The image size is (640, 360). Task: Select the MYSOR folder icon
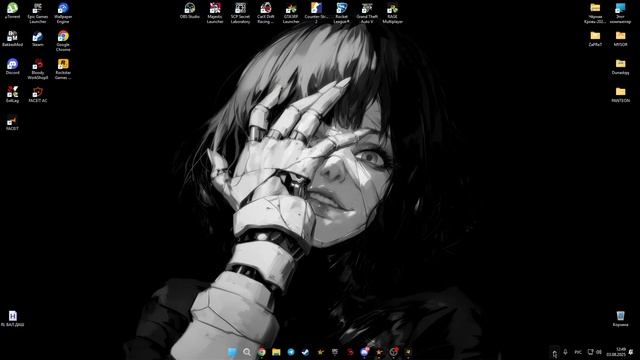620,39
